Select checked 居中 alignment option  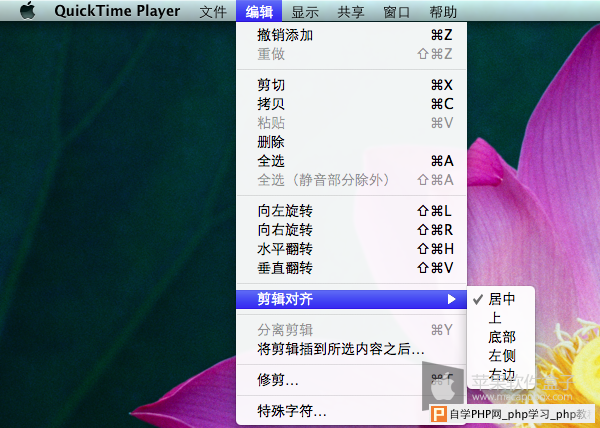[501, 299]
